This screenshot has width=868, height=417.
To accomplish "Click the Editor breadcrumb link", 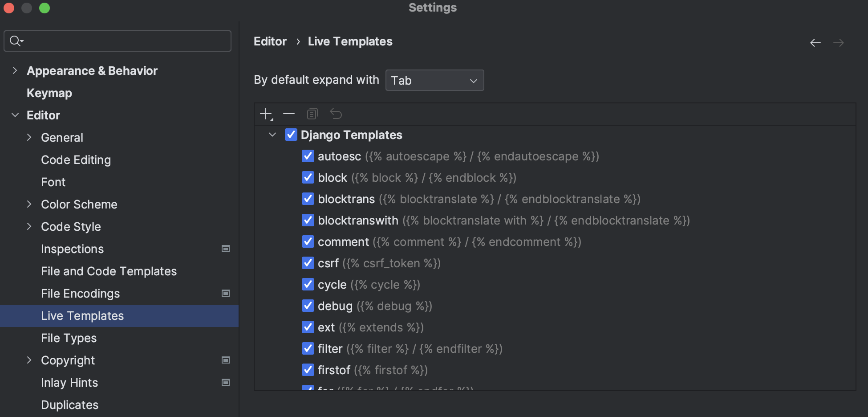I will point(270,41).
